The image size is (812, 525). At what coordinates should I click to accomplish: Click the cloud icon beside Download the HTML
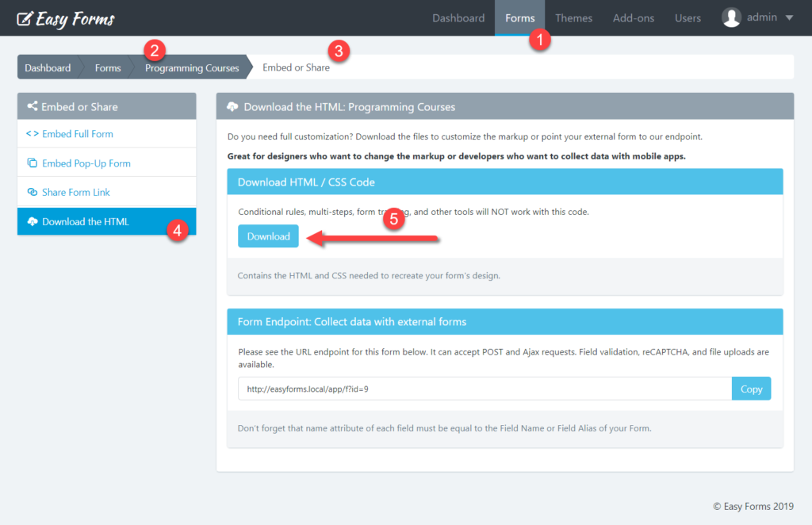tap(33, 222)
